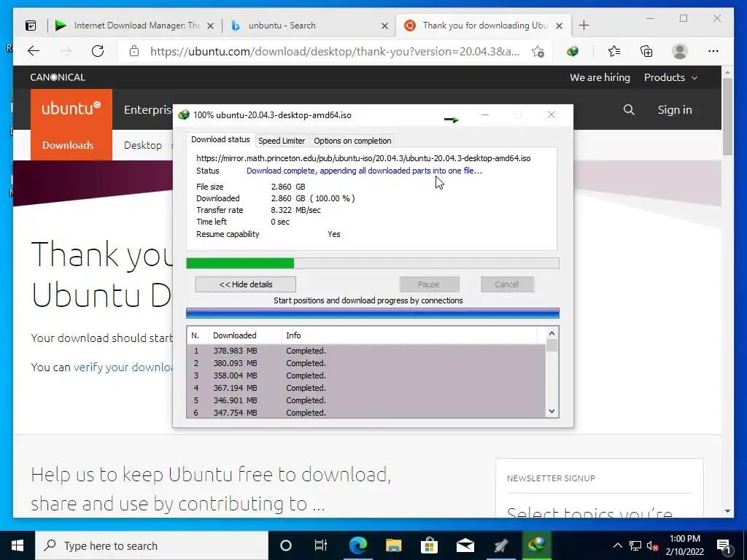Reload the page with the refresh icon

[98, 51]
